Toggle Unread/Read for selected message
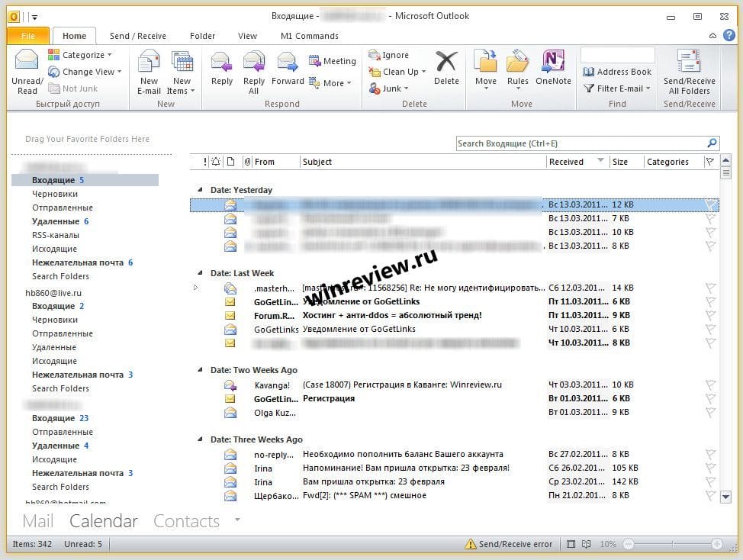743x560 pixels. click(x=27, y=72)
